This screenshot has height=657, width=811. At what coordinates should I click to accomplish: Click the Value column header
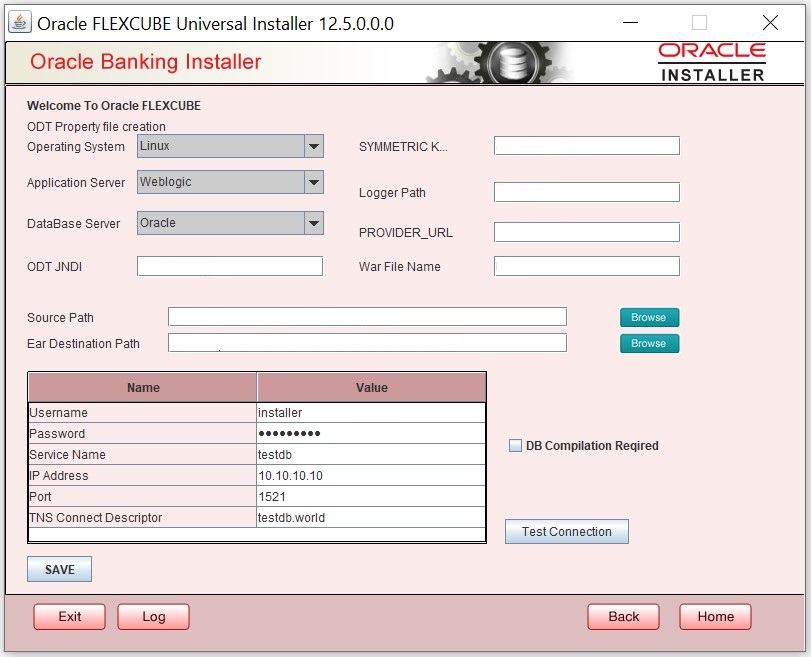(x=371, y=387)
